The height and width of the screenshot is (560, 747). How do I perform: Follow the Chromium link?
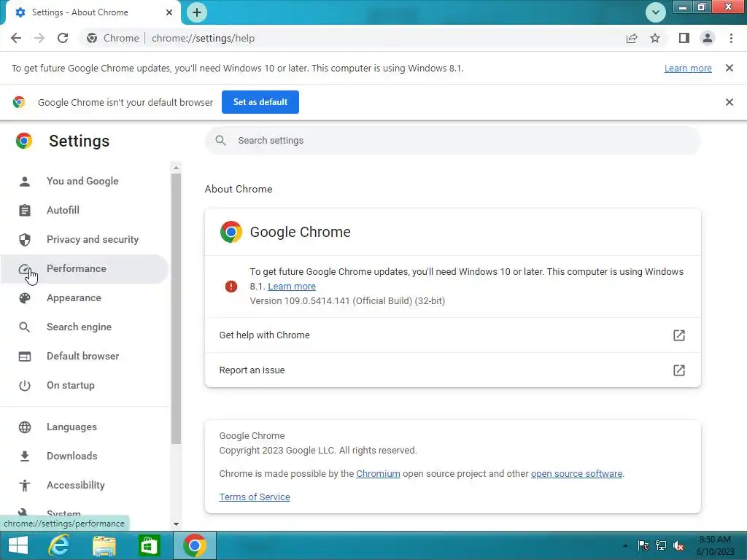(378, 474)
